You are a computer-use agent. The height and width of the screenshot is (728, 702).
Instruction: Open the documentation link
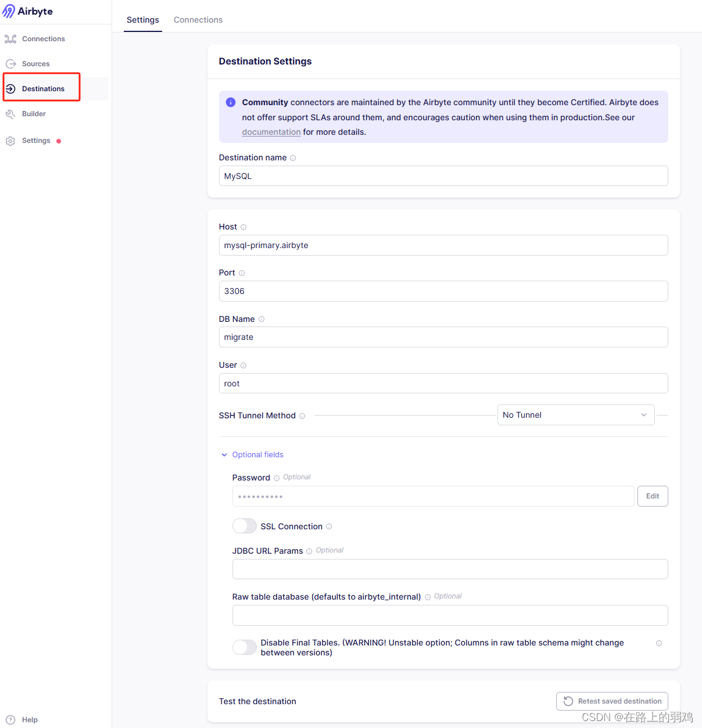(x=271, y=132)
